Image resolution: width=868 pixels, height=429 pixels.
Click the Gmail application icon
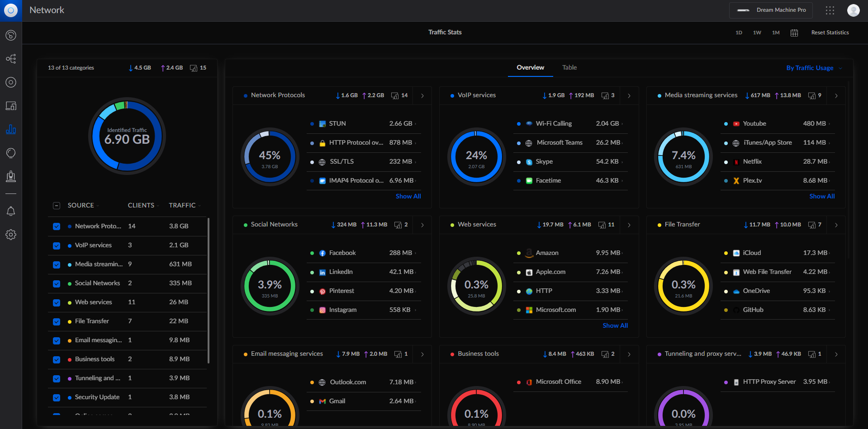click(323, 401)
